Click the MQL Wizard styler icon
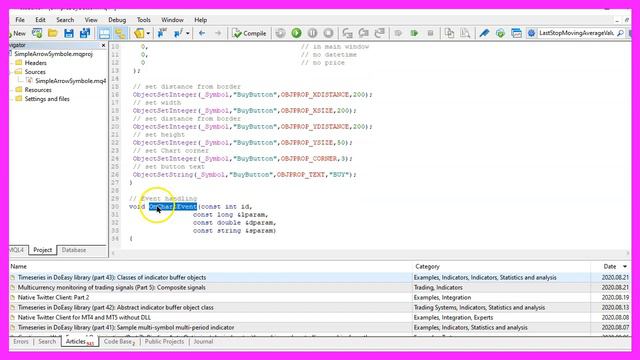This screenshot has height=360, width=640. (139, 33)
